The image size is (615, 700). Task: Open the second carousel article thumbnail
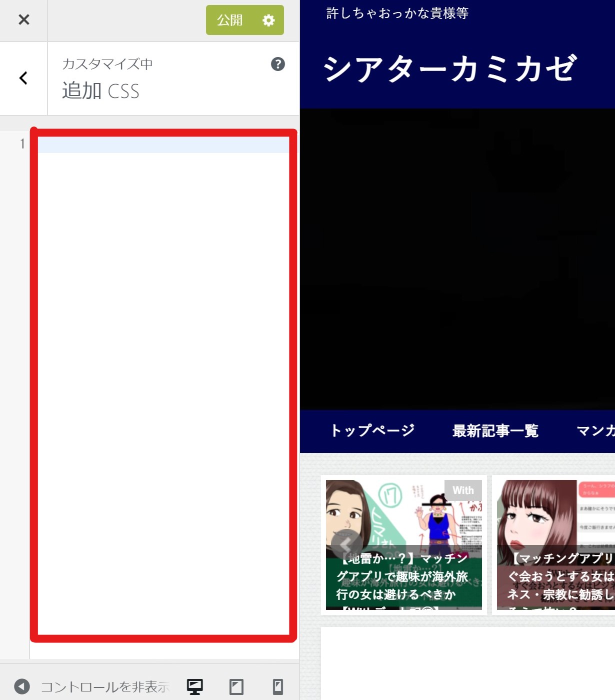coord(555,544)
